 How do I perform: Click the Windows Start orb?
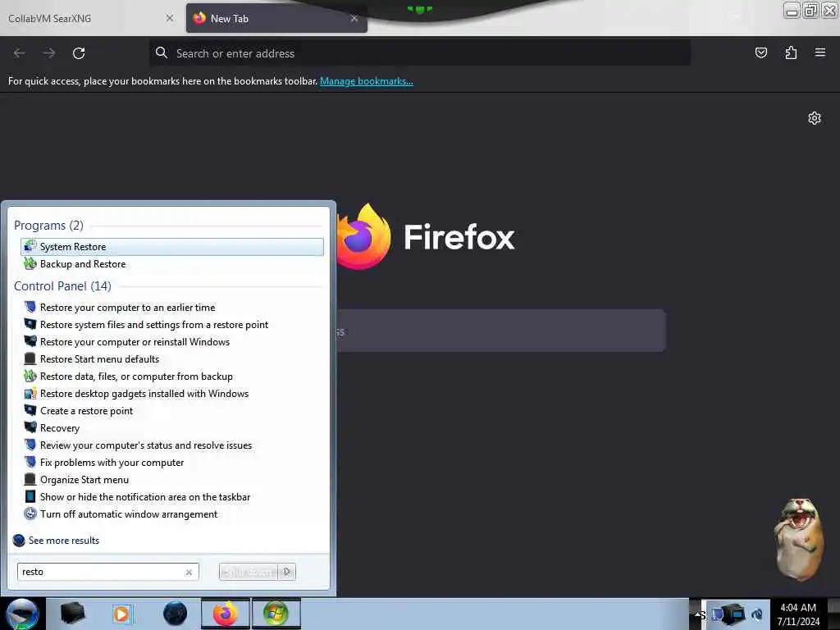(x=22, y=614)
